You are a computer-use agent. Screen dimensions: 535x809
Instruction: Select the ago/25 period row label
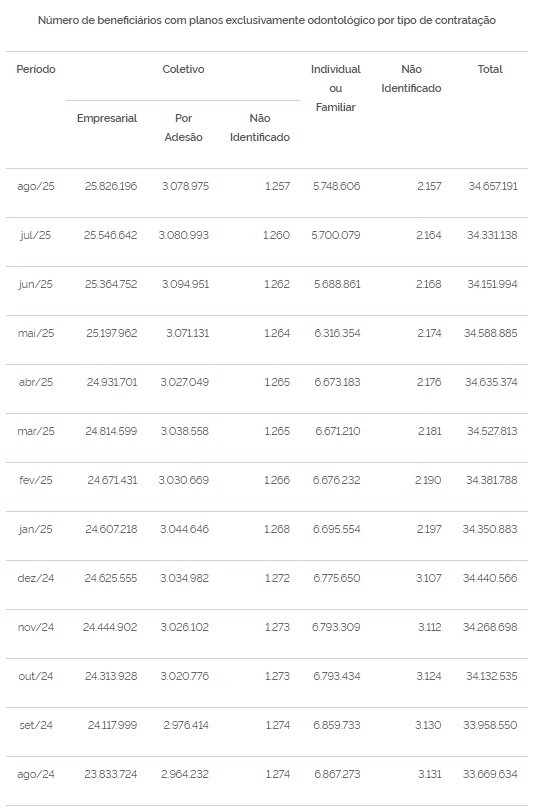click(36, 186)
